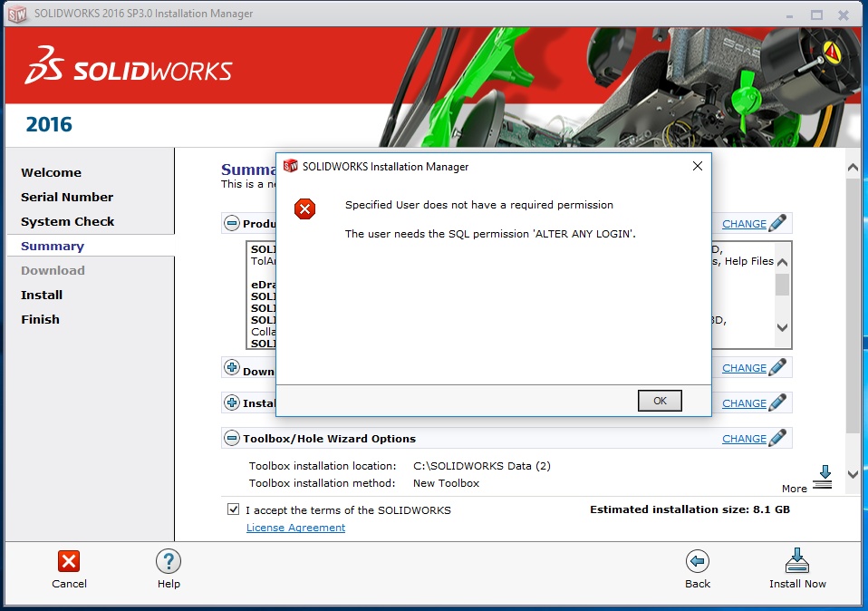Click the pencil icon beside Installation Location CHANGE

(x=777, y=402)
